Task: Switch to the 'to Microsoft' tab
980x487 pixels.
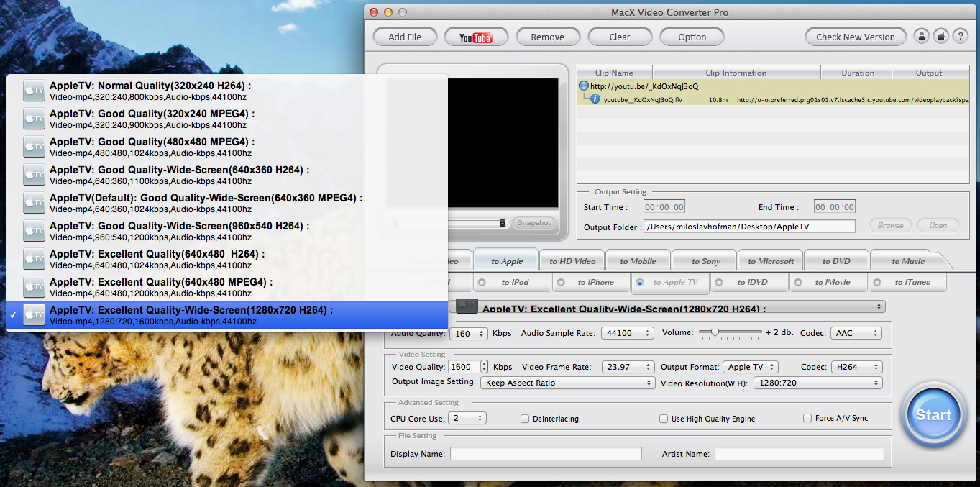Action: (771, 261)
